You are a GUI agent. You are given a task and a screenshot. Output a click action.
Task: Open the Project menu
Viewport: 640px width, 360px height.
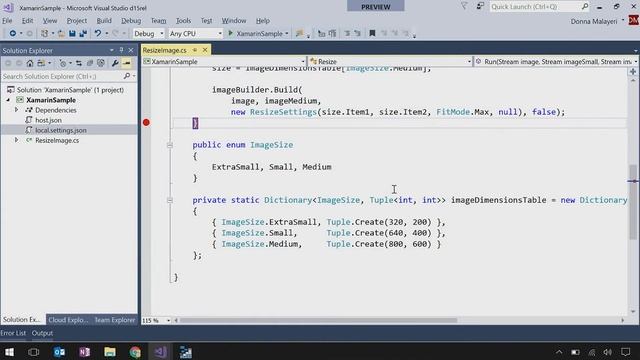77,20
